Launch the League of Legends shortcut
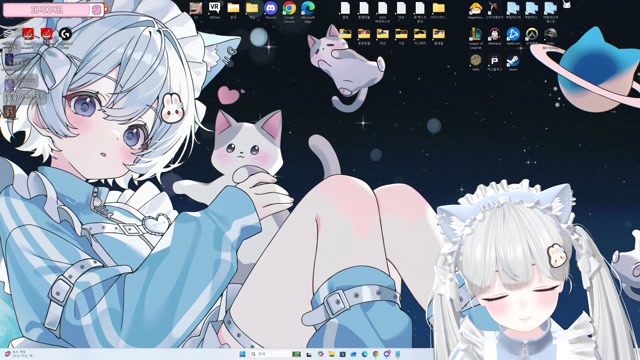Screen dimensions: 640x360 (476, 34)
